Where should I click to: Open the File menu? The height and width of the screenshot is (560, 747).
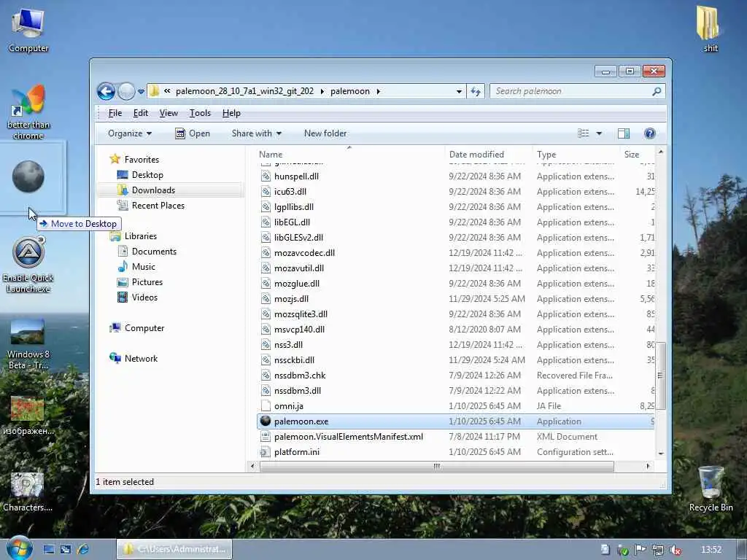click(x=115, y=113)
